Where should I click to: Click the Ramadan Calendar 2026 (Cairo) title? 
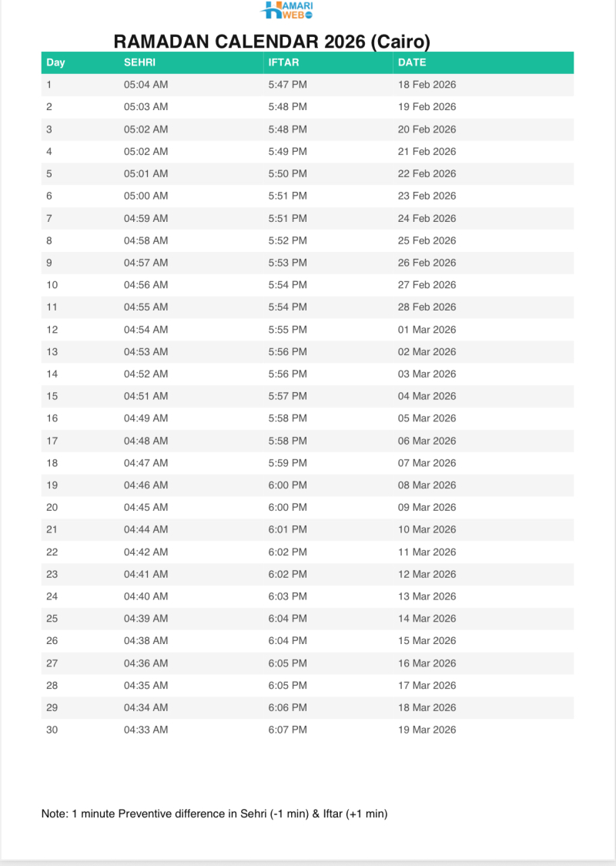pos(272,41)
